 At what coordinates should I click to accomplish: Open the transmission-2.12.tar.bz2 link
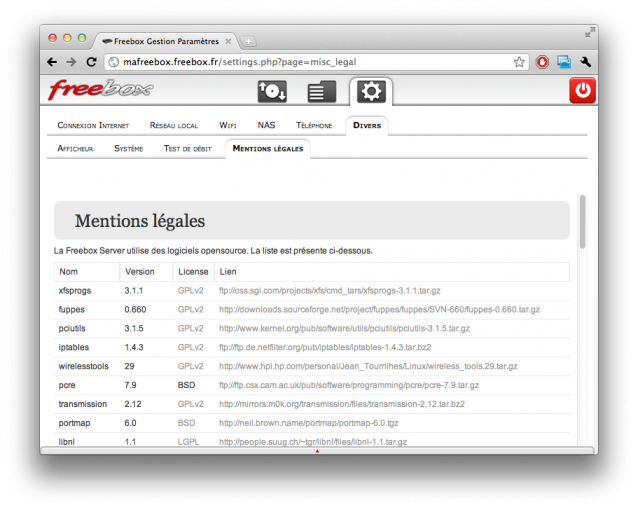[342, 404]
